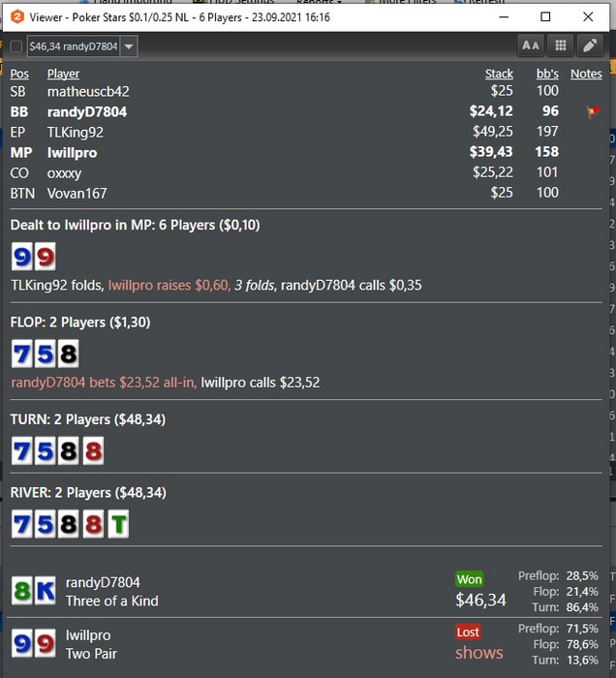This screenshot has height=678, width=616.
Task: Open the $46,34 randyD7804 combo box
Action: 82,46
